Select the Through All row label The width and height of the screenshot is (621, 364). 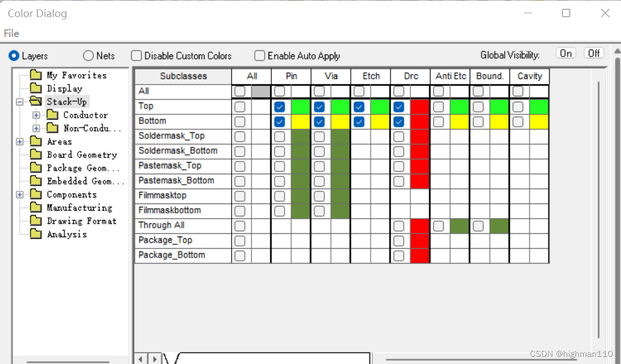point(161,226)
